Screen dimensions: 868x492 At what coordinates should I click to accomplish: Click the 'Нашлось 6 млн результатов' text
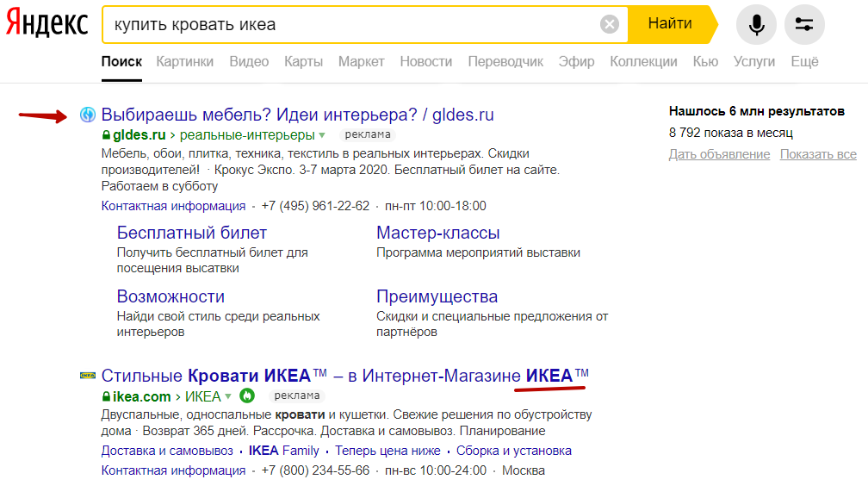(757, 111)
